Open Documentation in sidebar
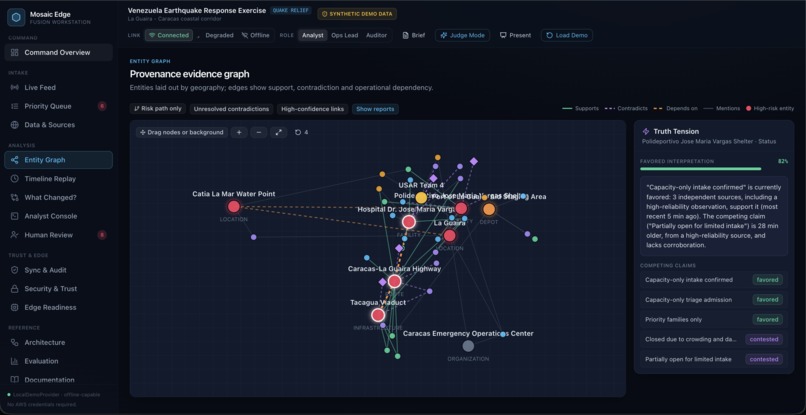Viewport: 806px width, 415px height. 59,380
